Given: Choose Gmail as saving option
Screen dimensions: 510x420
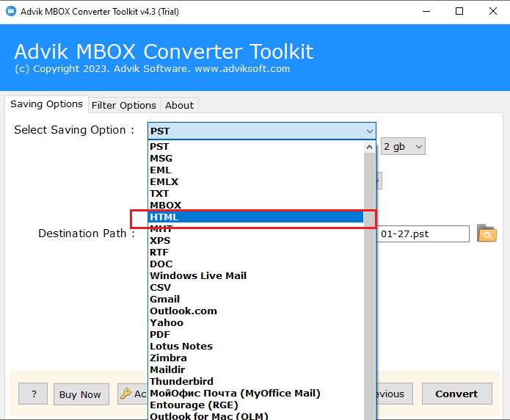Looking at the screenshot, I should pyautogui.click(x=256, y=299).
